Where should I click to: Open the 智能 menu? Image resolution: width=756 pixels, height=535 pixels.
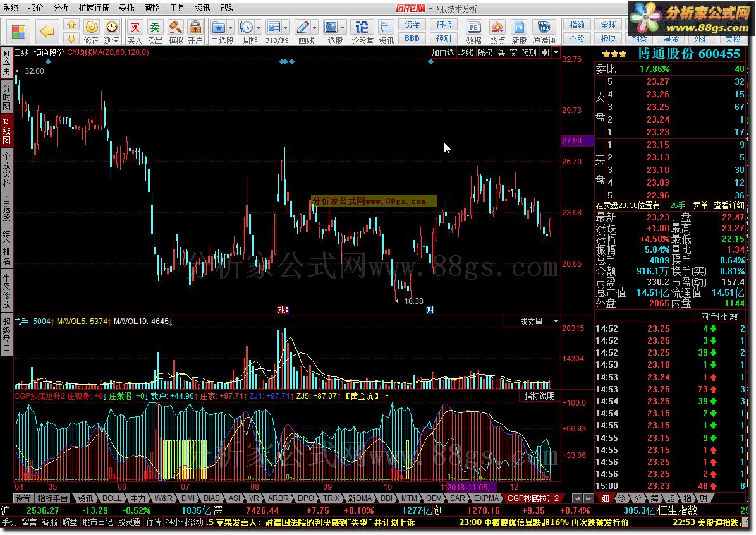[152, 8]
